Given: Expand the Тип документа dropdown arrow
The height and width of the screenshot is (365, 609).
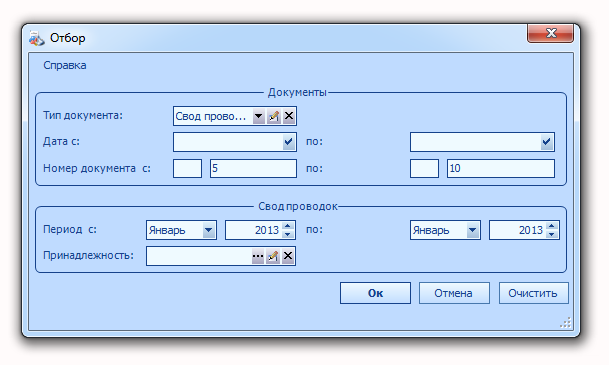Looking at the screenshot, I should pyautogui.click(x=259, y=116).
